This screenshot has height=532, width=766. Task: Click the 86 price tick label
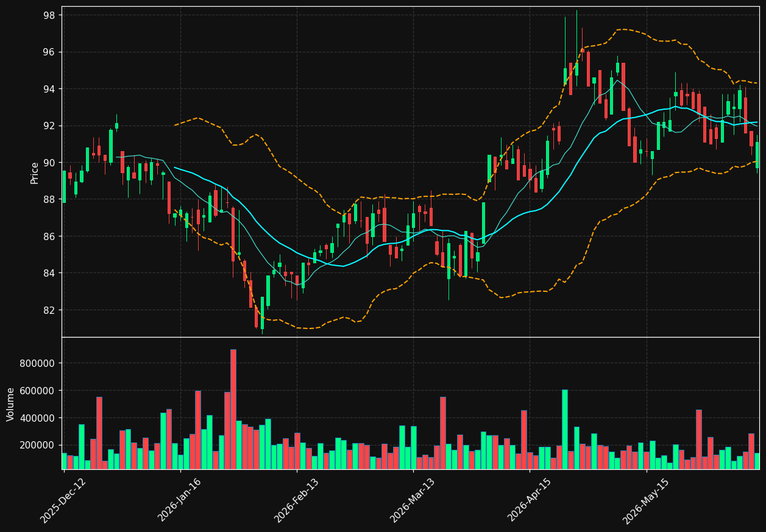49,236
